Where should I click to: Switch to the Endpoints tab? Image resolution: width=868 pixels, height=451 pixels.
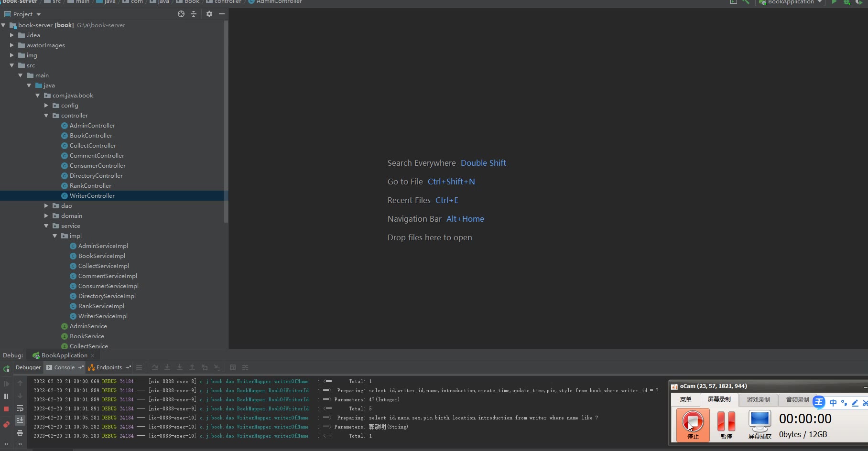[x=109, y=367]
